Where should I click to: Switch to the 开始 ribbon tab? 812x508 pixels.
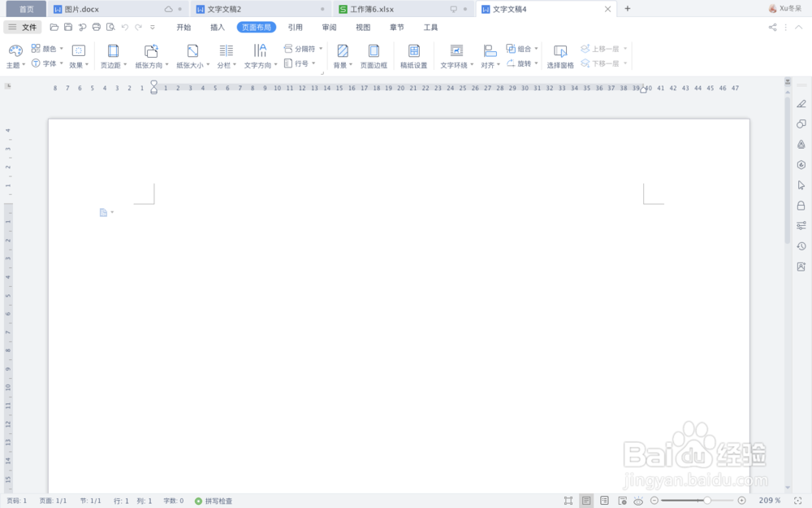click(x=184, y=27)
